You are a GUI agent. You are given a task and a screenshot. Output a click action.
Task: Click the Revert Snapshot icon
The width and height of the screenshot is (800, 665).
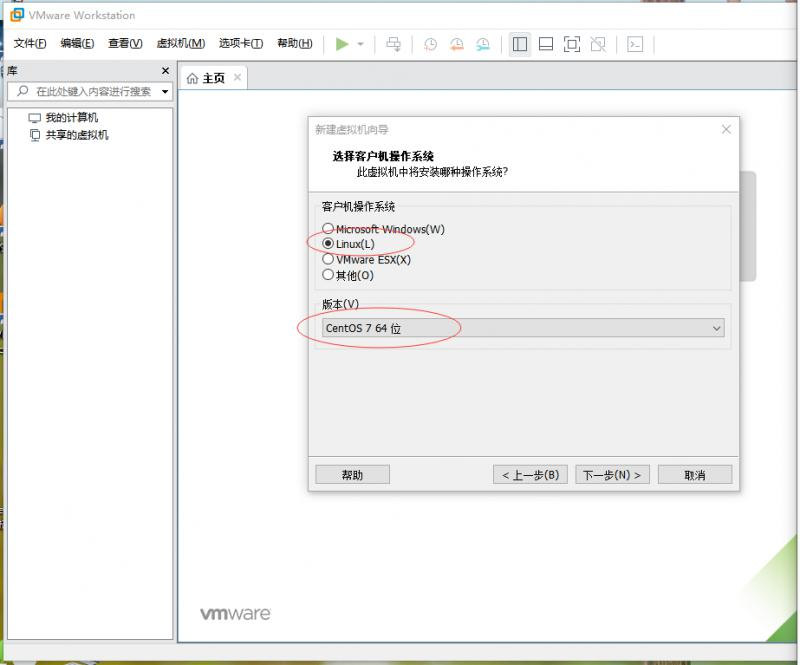(x=458, y=42)
